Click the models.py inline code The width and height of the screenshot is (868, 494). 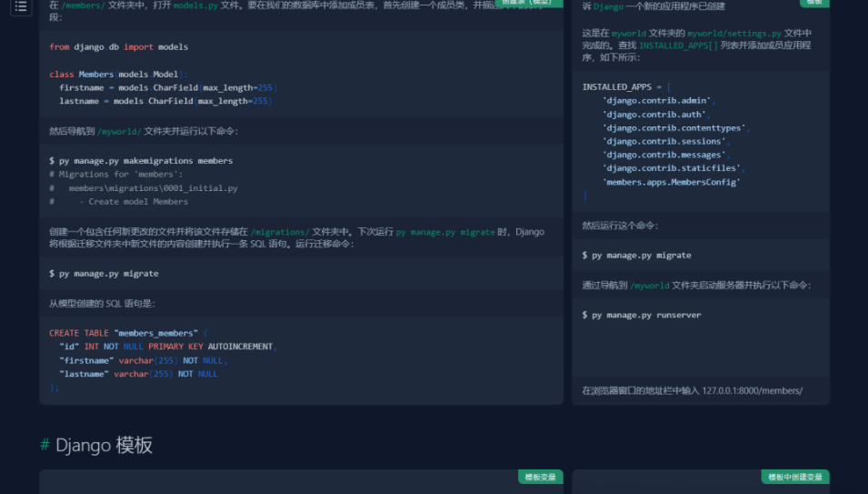coord(195,5)
